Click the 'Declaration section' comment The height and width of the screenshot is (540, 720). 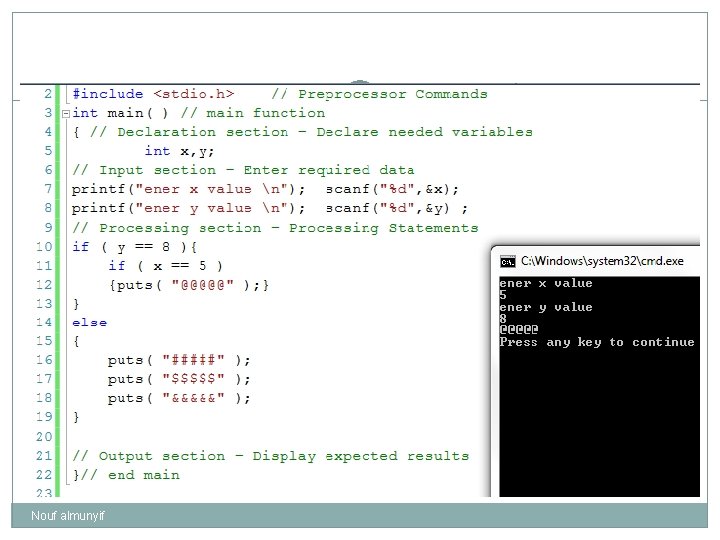(311, 132)
